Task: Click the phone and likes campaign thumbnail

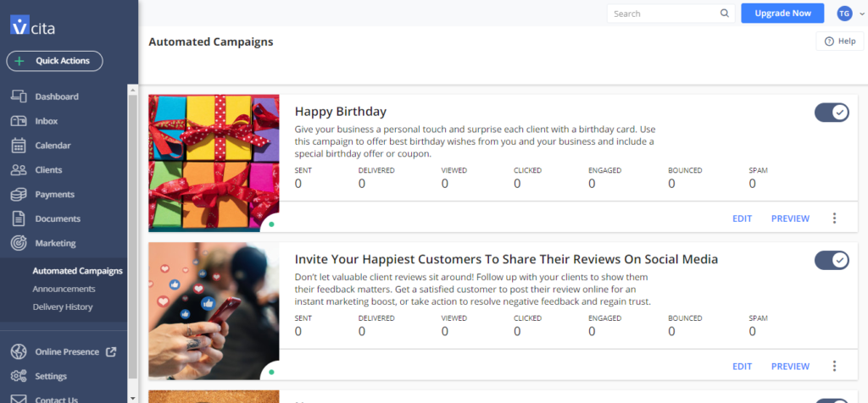Action: 214,311
